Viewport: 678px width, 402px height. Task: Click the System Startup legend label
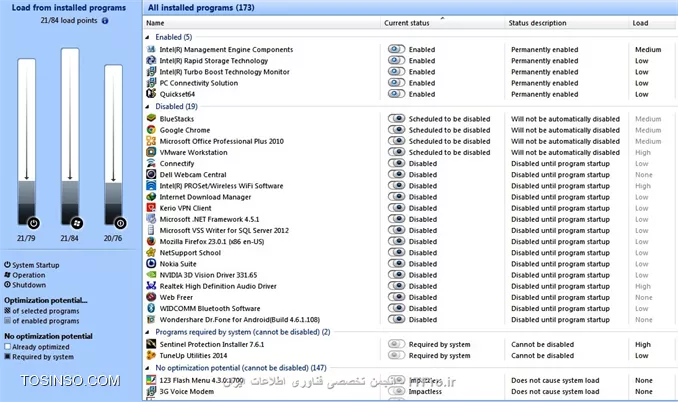36,265
